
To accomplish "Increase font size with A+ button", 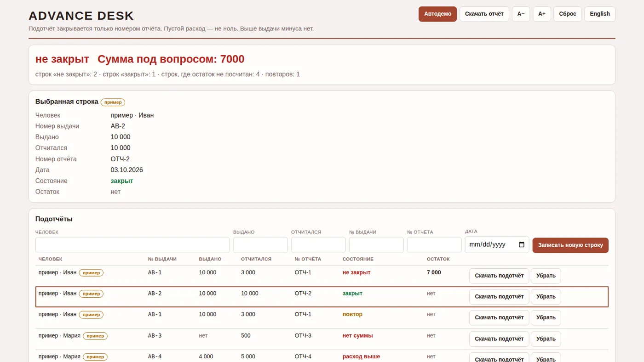I will point(542,14).
